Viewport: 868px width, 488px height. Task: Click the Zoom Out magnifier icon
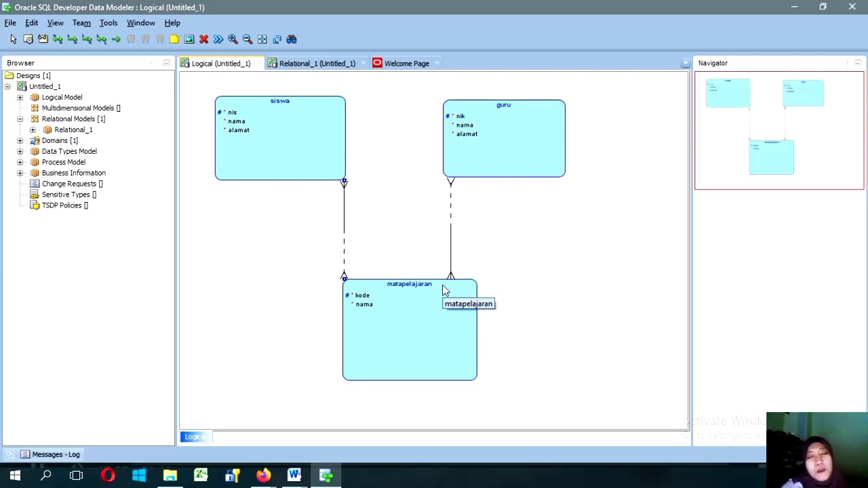click(x=248, y=39)
